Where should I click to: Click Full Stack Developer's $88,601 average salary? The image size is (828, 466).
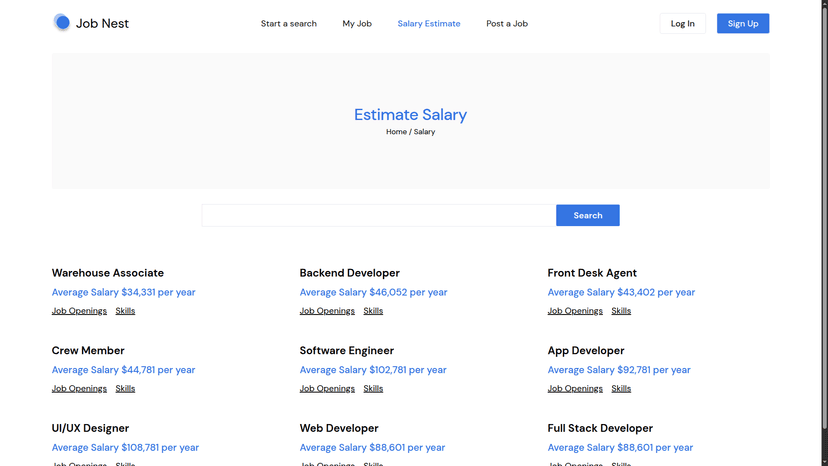620,448
